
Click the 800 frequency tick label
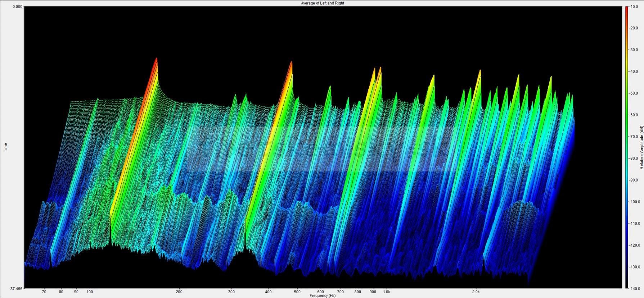(357, 292)
